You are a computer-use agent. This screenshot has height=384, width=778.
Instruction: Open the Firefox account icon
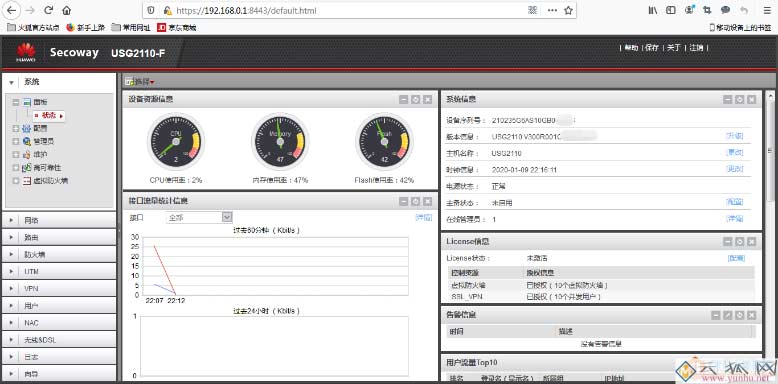689,10
